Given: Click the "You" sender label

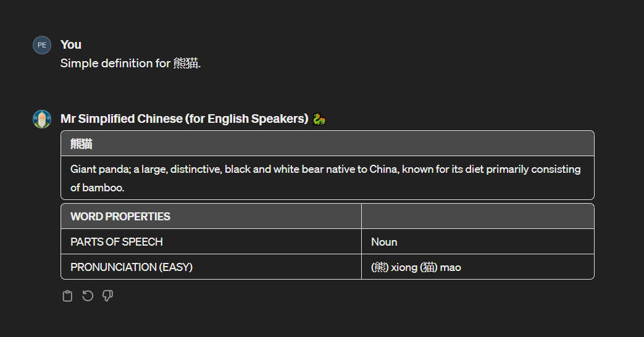Looking at the screenshot, I should 71,44.
